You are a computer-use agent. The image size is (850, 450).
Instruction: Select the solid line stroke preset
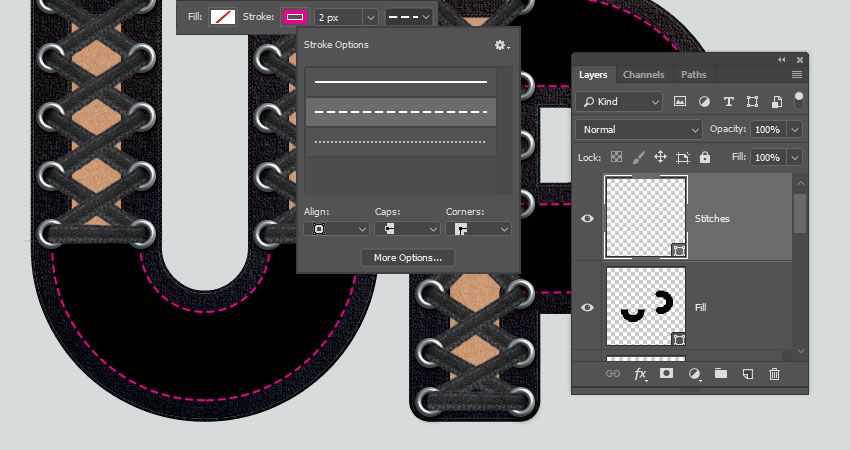(x=401, y=82)
